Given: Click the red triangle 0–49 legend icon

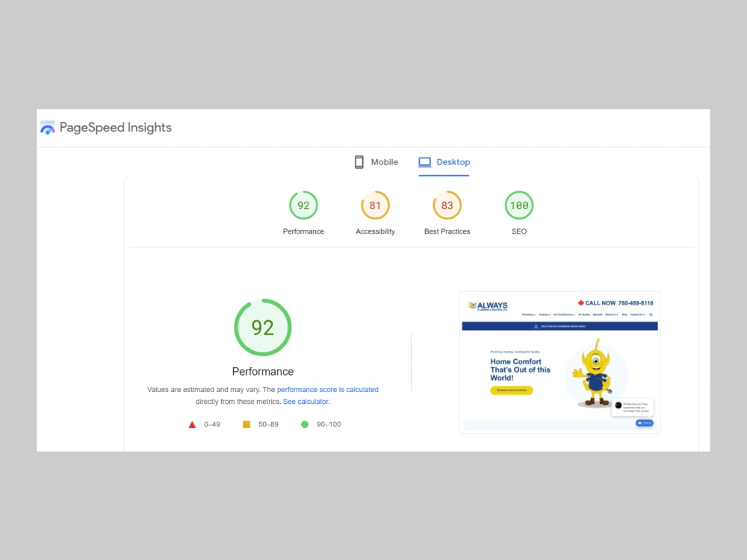Looking at the screenshot, I should (192, 425).
